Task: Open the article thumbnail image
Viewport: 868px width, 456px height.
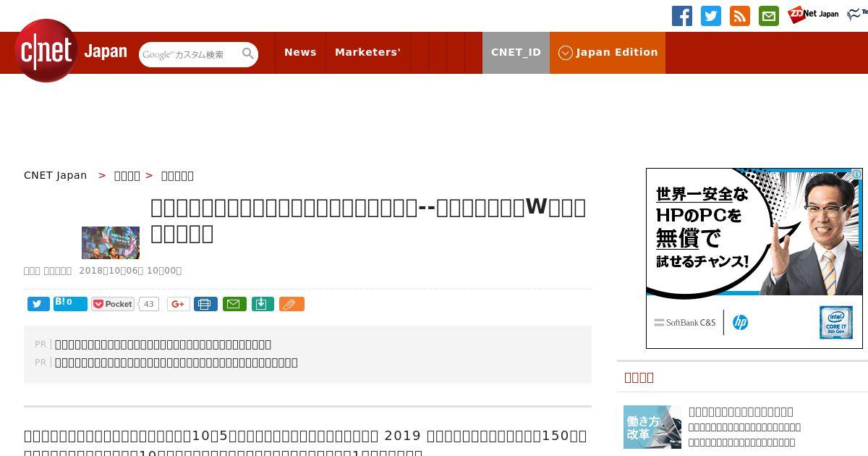Action: pyautogui.click(x=111, y=242)
